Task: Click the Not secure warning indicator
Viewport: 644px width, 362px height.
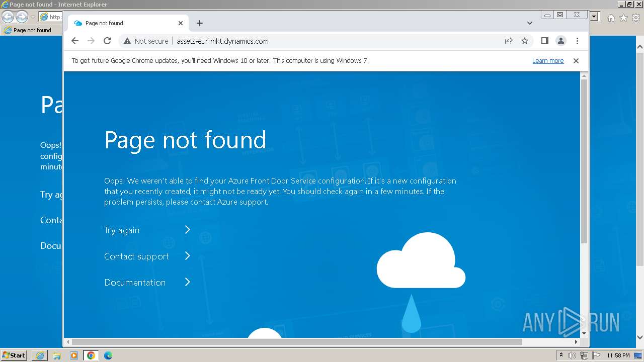Action: click(146, 41)
